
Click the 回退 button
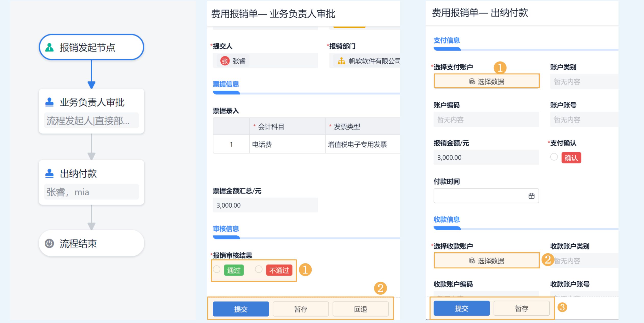click(360, 309)
